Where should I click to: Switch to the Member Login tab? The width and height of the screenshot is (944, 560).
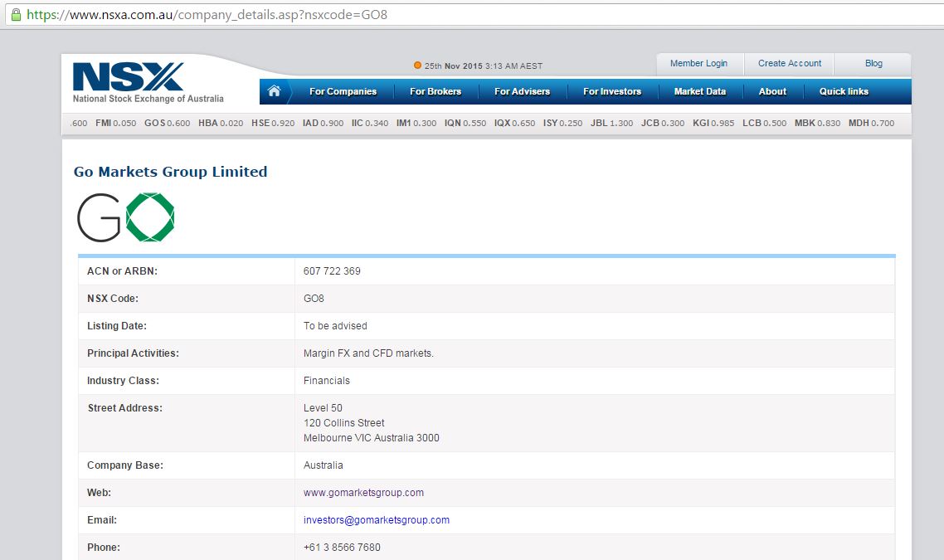(698, 63)
